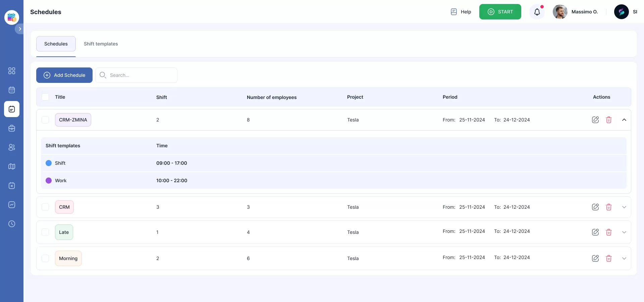This screenshot has width=644, height=302.
Task: Open the briefcase projects icon in sidebar
Action: [12, 128]
